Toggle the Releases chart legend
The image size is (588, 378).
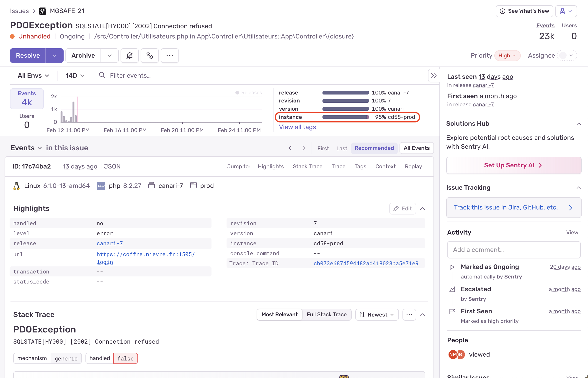(249, 92)
